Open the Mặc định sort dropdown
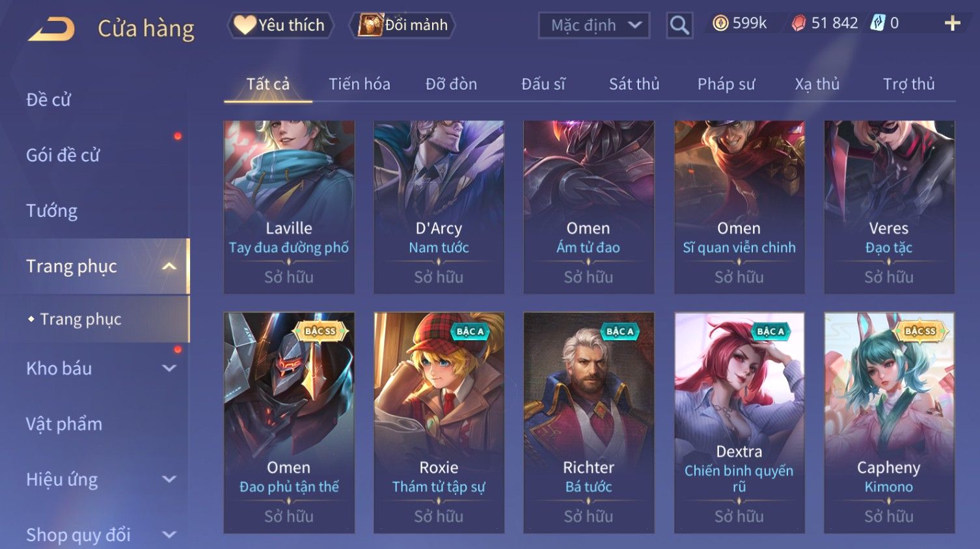Image resolution: width=980 pixels, height=549 pixels. [x=594, y=25]
